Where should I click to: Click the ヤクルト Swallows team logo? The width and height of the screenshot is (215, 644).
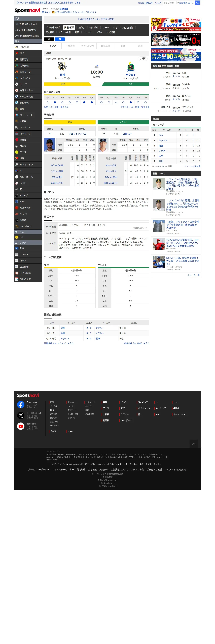pyautogui.click(x=131, y=67)
